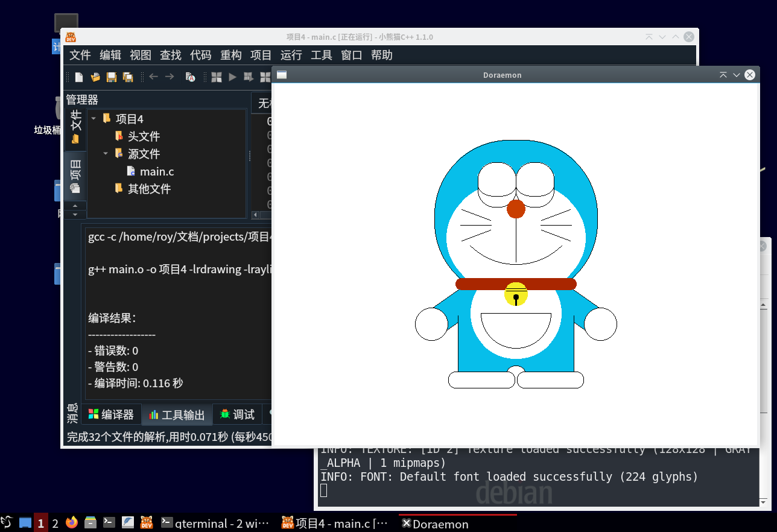Click the show desktop icon in the taskbar
This screenshot has height=532, width=777.
(25, 523)
